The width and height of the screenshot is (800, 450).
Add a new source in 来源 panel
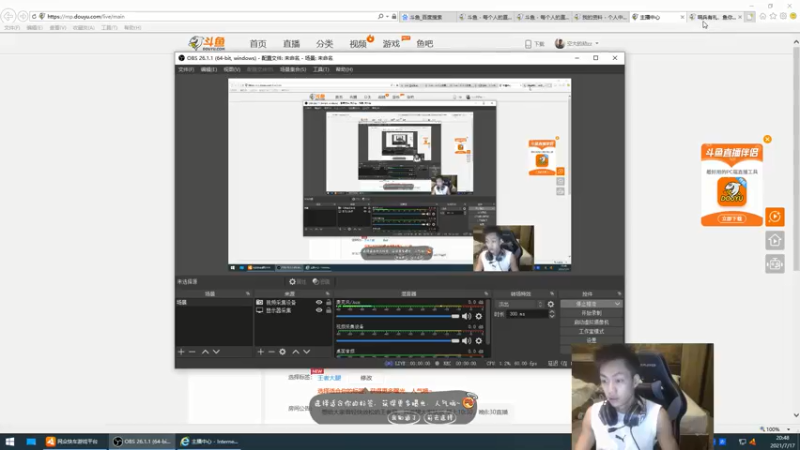260,352
